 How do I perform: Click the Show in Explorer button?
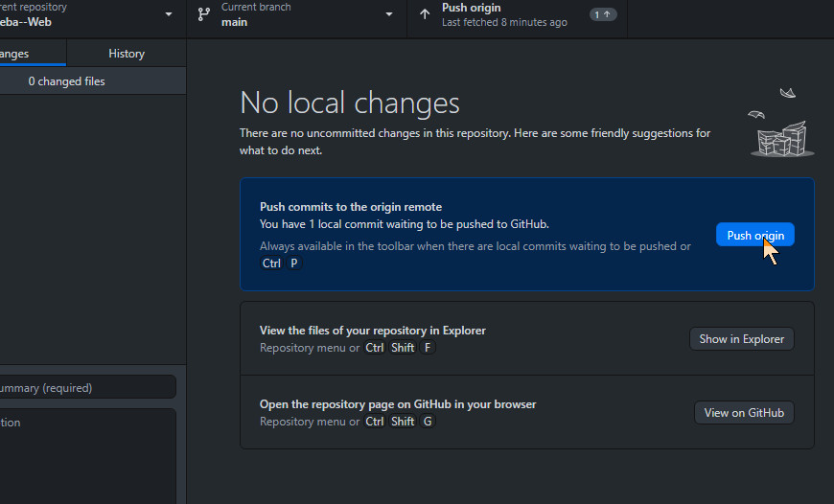coord(742,338)
